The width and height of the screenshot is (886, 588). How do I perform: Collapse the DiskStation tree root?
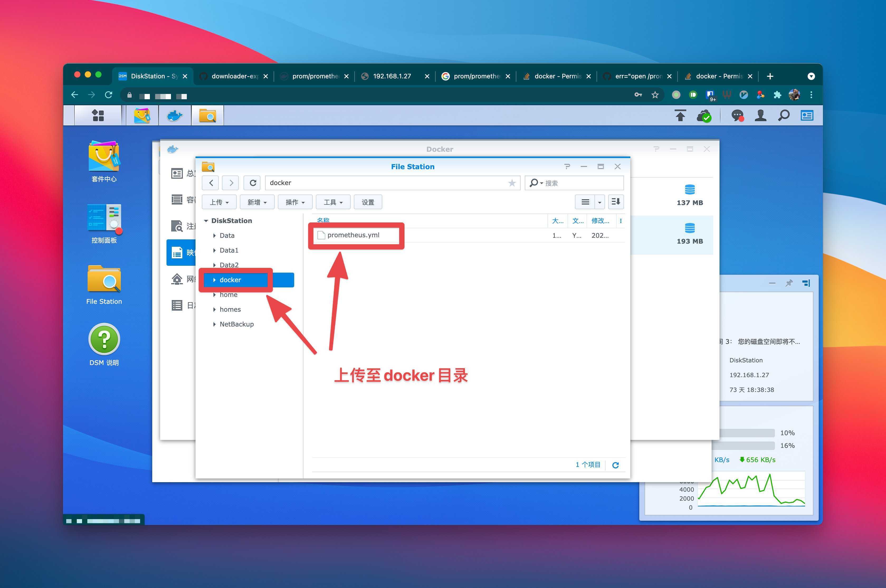click(206, 221)
